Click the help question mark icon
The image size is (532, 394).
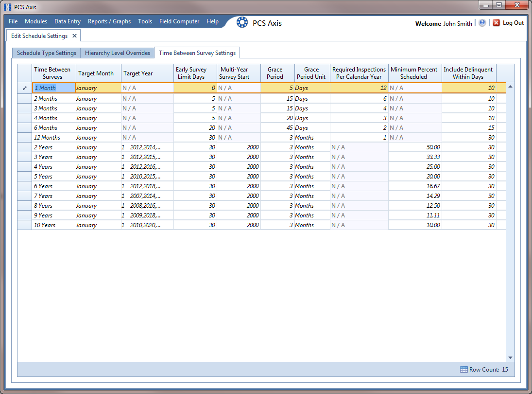pos(482,23)
